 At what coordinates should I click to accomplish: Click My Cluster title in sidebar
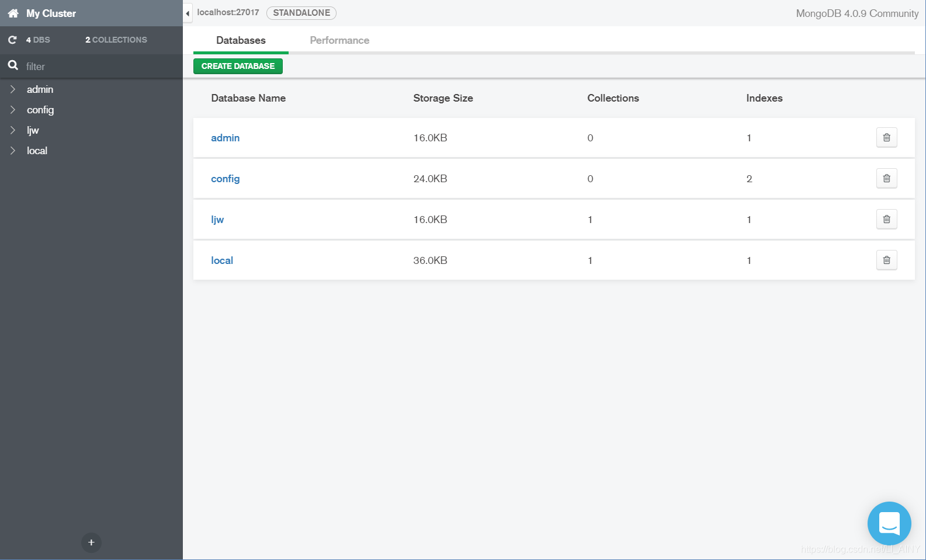click(x=51, y=13)
